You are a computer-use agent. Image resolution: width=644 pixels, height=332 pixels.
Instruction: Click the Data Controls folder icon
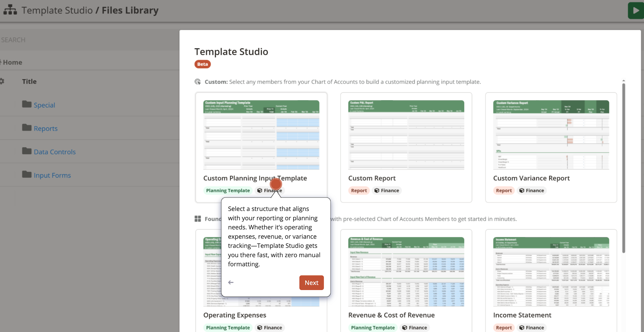(26, 151)
